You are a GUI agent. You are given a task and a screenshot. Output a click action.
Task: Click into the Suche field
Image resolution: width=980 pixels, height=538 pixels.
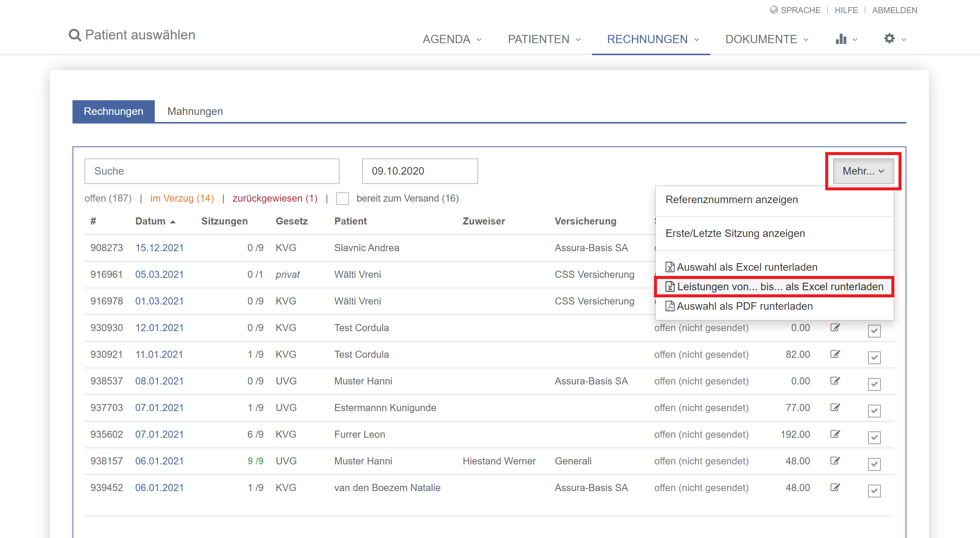click(212, 171)
